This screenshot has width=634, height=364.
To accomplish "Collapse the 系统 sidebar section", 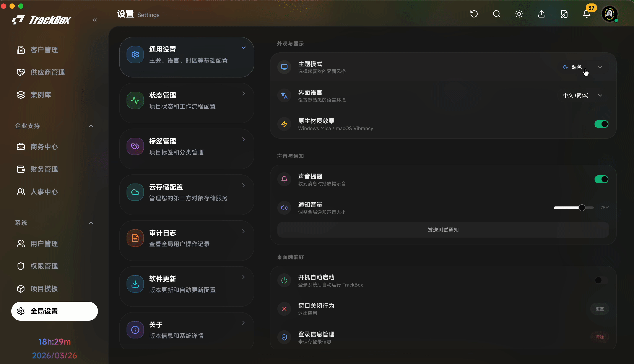I will tap(91, 223).
